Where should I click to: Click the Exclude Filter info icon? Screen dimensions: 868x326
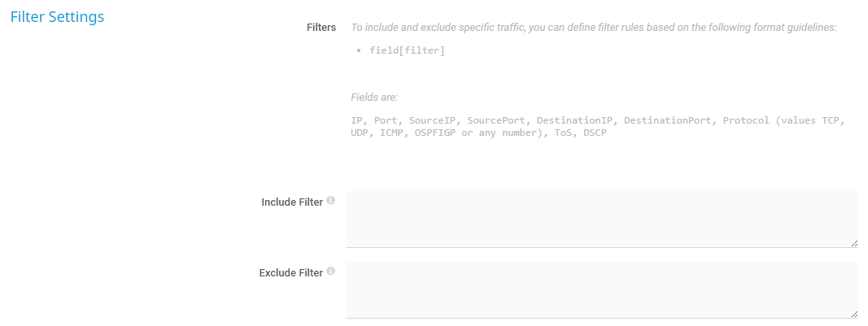(331, 272)
